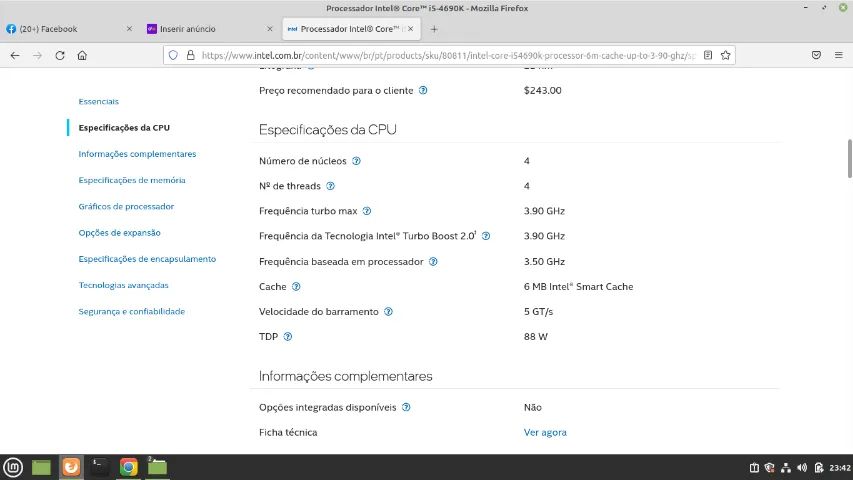Screen dimensions: 853x480
Task: Open a new tab with the plus button
Action: [434, 29]
